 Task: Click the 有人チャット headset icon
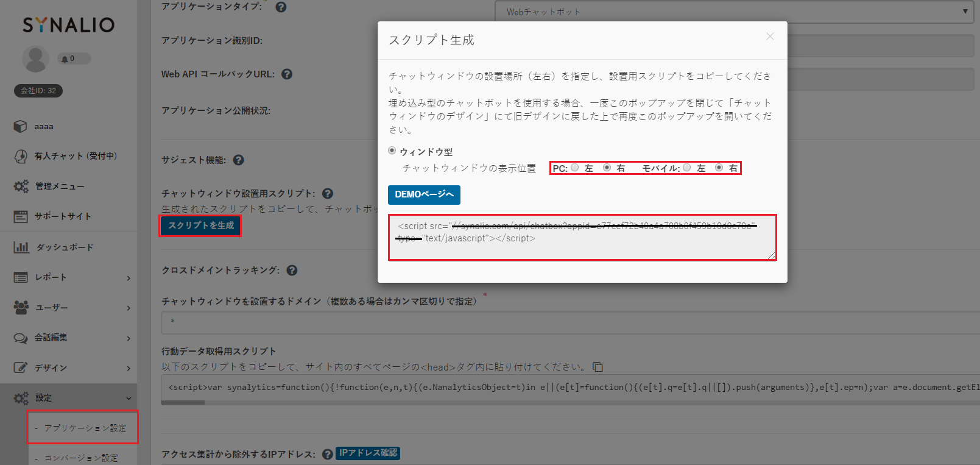21,156
